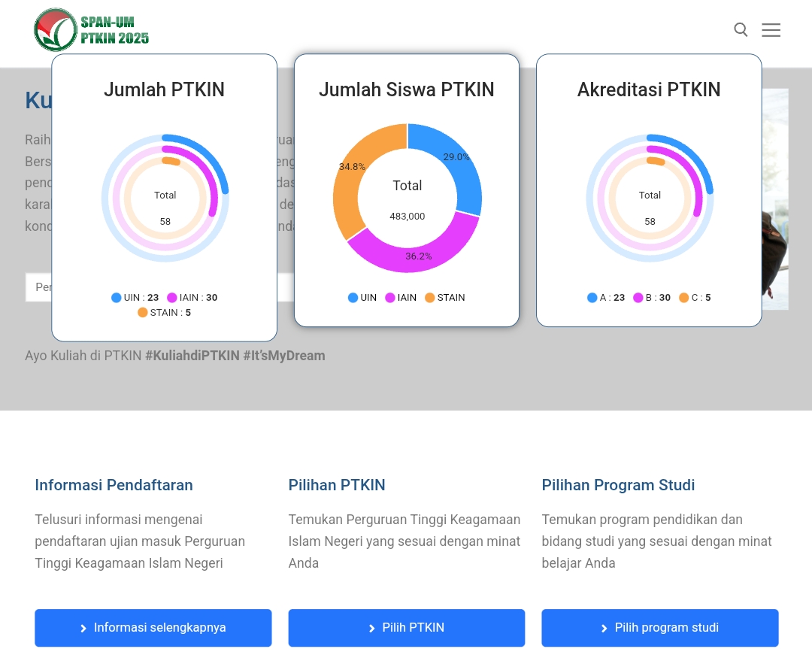Select the Pilihan Program Studi heading
Screen dimensions: 812x664
pos(618,485)
